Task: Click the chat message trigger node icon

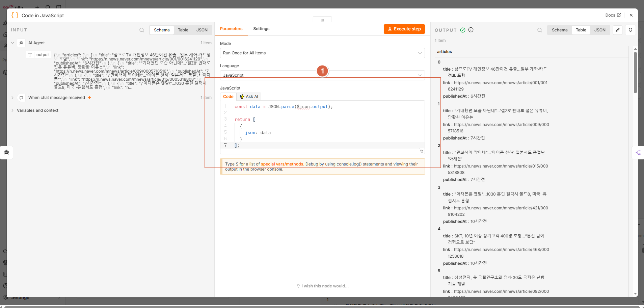Action: point(21,98)
